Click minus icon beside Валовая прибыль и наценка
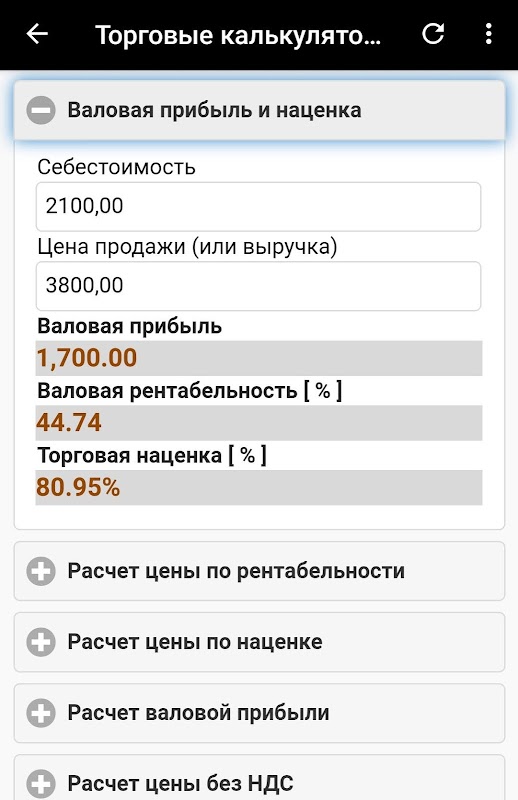 tap(41, 110)
